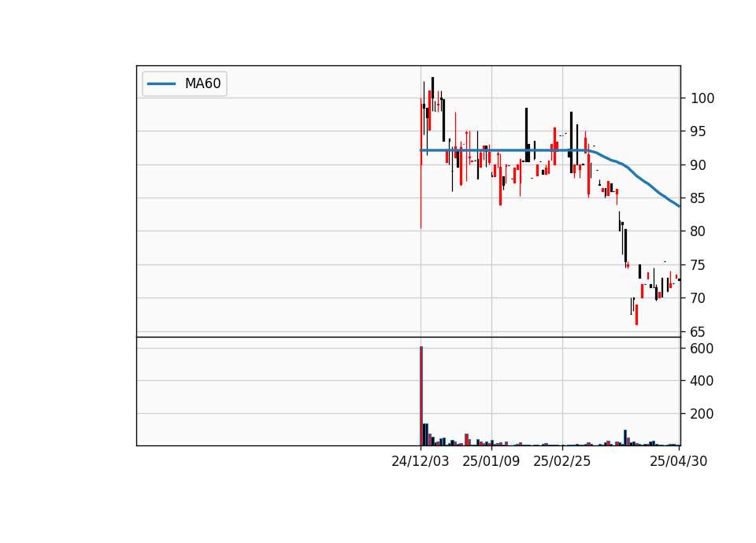Click the 24/12/03 date label
The image size is (756, 543).
pyautogui.click(x=421, y=462)
